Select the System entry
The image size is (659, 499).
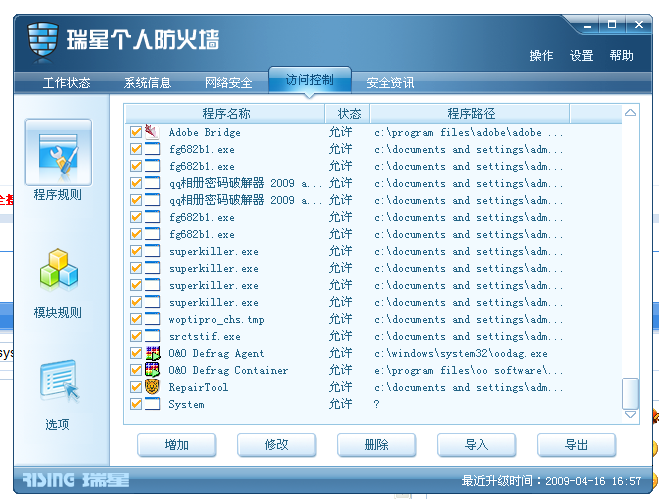[x=186, y=404]
